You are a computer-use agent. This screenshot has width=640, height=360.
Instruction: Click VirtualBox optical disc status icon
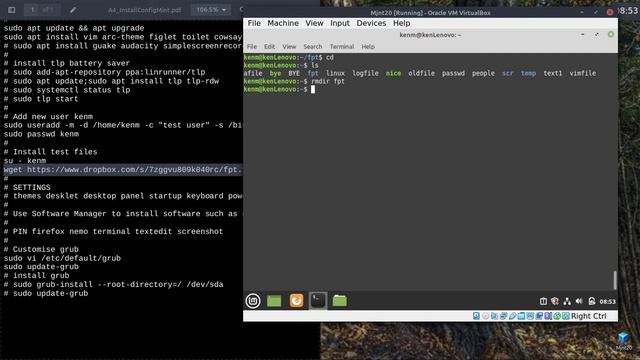[485, 316]
